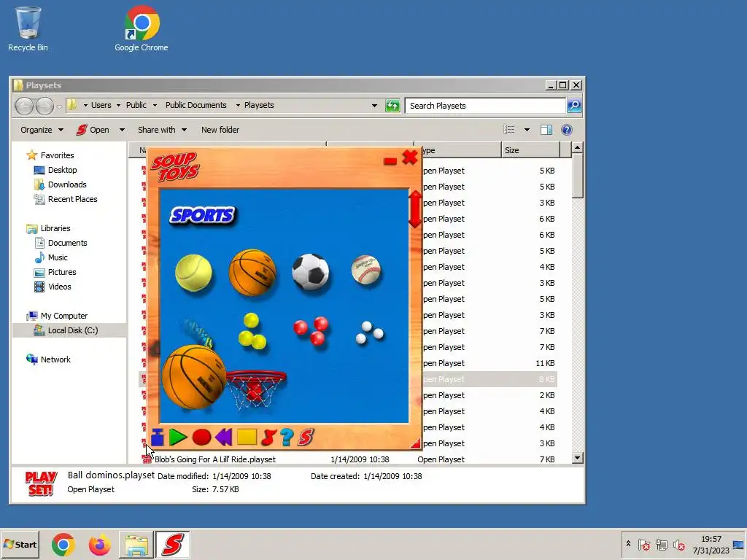The width and height of the screenshot is (747, 560).
Task: Launch Firefox from the taskbar
Action: [x=99, y=545]
